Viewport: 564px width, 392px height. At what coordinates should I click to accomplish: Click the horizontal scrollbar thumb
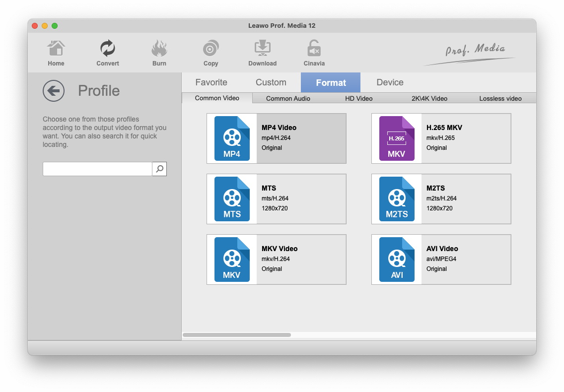click(237, 335)
